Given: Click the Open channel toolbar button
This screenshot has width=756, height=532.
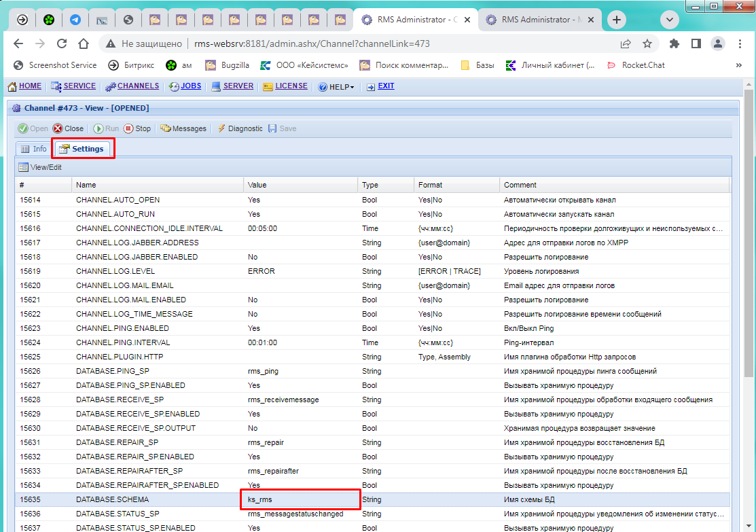Looking at the screenshot, I should tap(33, 128).
